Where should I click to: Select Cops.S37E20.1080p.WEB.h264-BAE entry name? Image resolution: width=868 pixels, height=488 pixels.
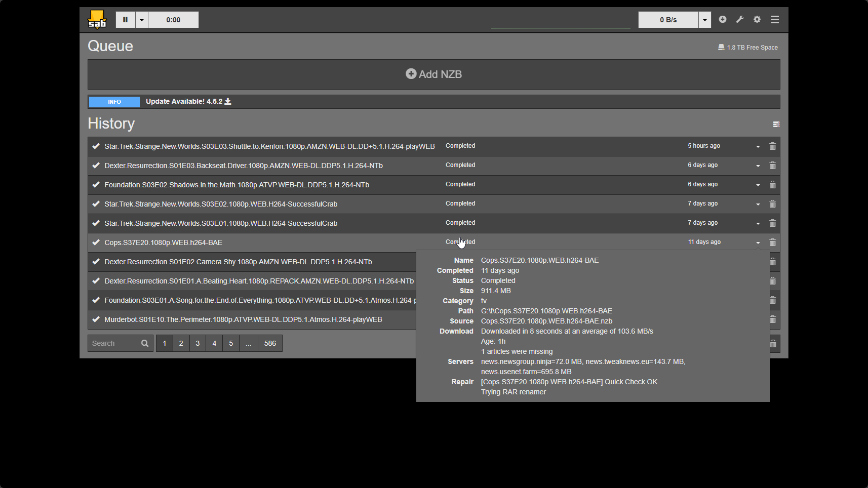tap(163, 242)
